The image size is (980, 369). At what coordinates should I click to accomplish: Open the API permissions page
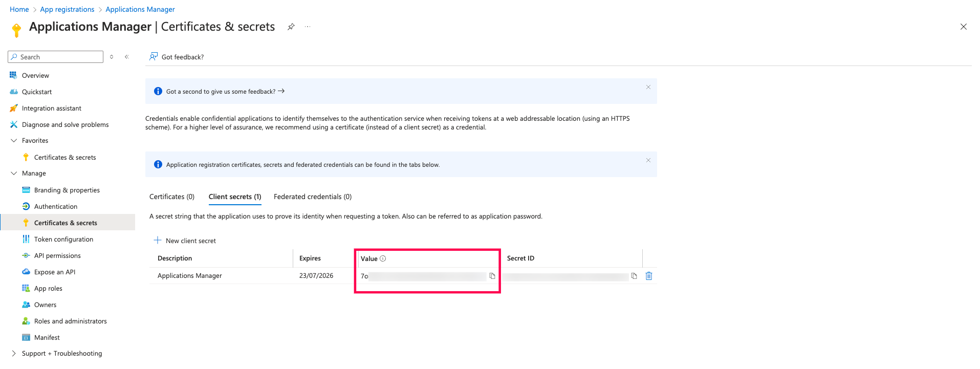coord(57,256)
